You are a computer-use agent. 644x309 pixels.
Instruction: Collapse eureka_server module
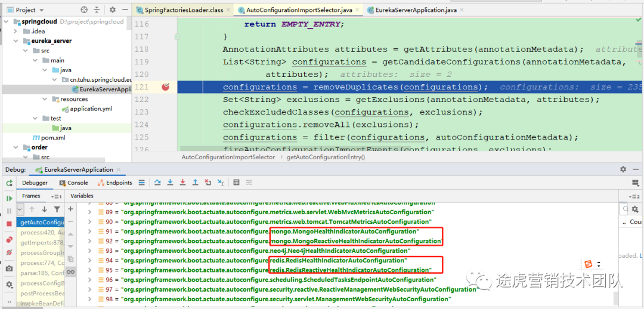[x=16, y=41]
